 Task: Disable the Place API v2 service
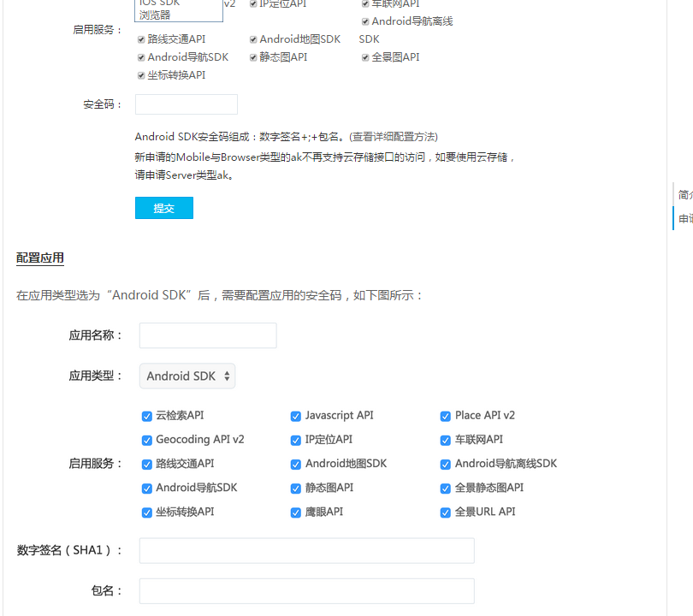(x=446, y=416)
